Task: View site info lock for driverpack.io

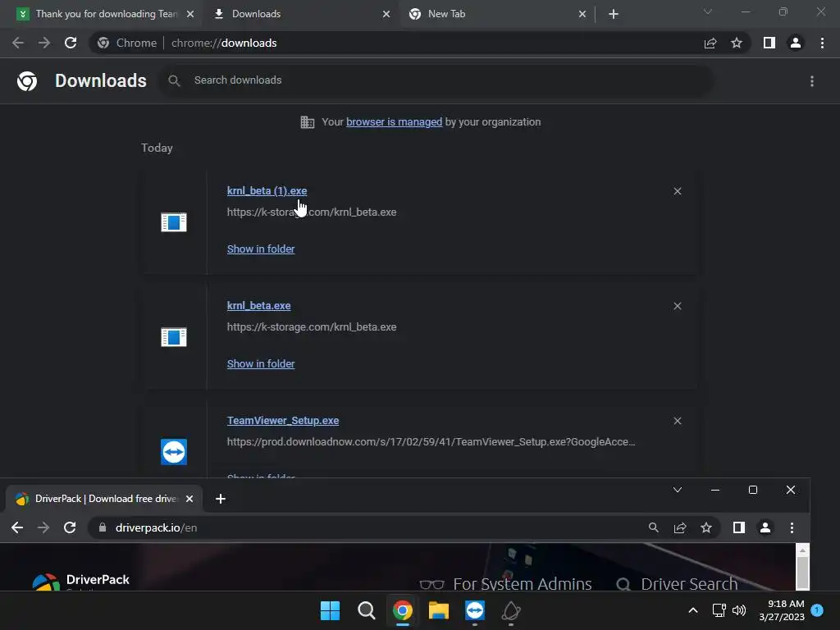Action: click(103, 527)
